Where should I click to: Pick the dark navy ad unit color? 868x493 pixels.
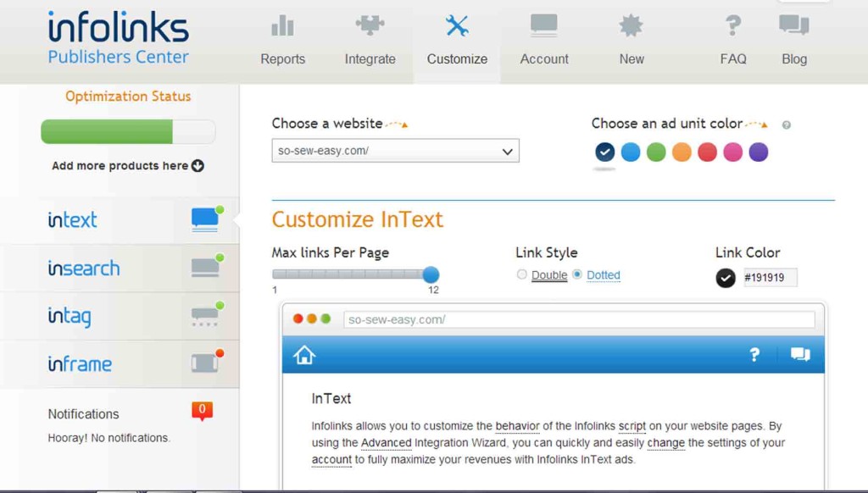604,152
